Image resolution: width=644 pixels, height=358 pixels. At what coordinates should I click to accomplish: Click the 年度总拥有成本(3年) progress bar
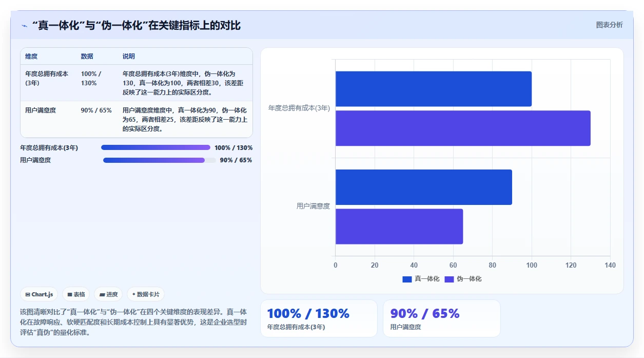[x=156, y=147]
